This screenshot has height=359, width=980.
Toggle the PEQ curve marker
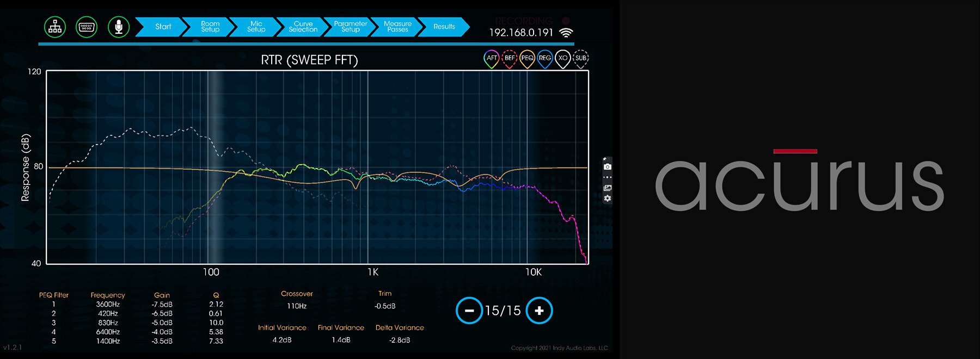527,59
